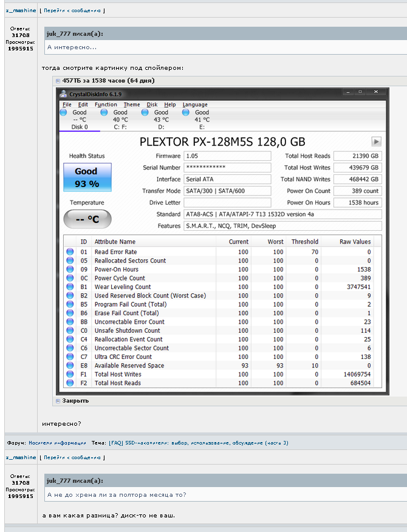Click the next disk arrow button
407x532 pixels.
[x=376, y=142]
